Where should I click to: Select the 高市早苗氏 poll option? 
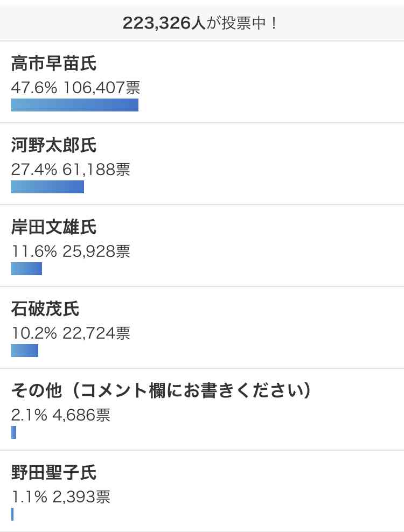click(x=54, y=65)
